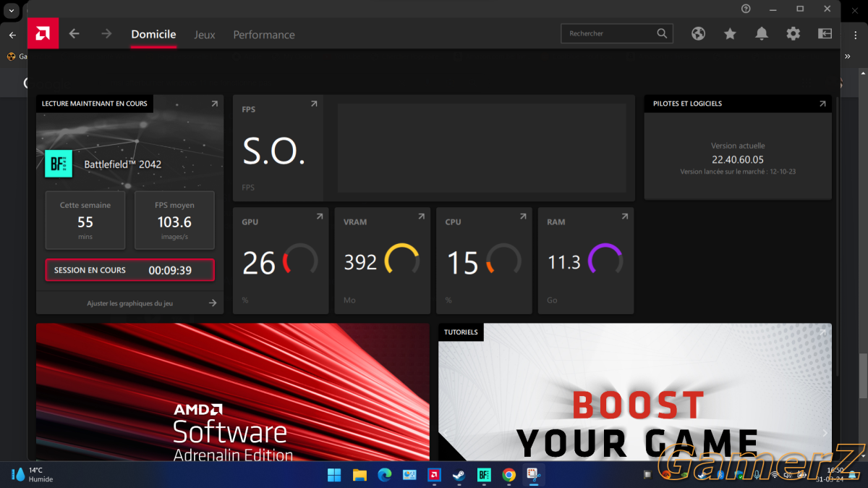Click the back arrow in the browser window

coord(12,35)
